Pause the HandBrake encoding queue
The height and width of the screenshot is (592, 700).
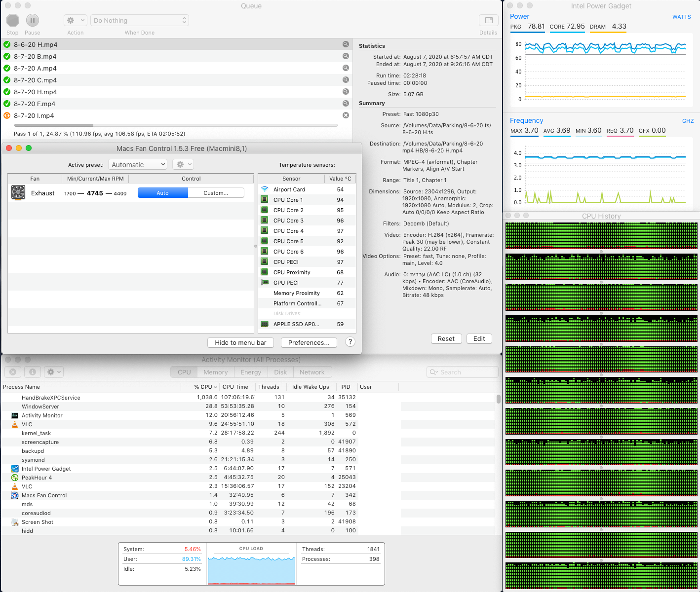click(33, 20)
